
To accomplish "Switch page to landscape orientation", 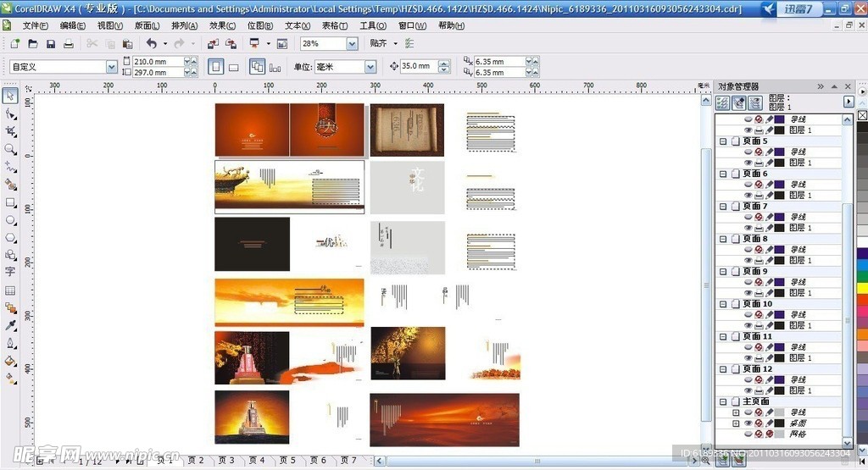I will pyautogui.click(x=234, y=67).
